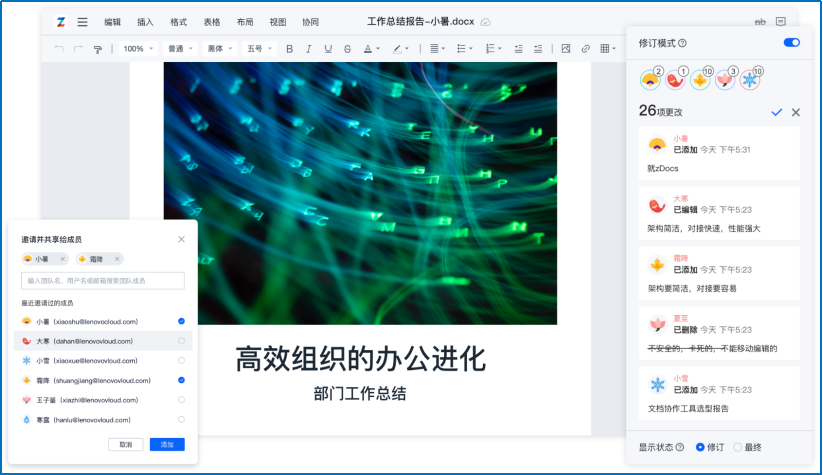Image resolution: width=823 pixels, height=475 pixels.
Task: Open the 表格 menu
Action: (x=212, y=22)
